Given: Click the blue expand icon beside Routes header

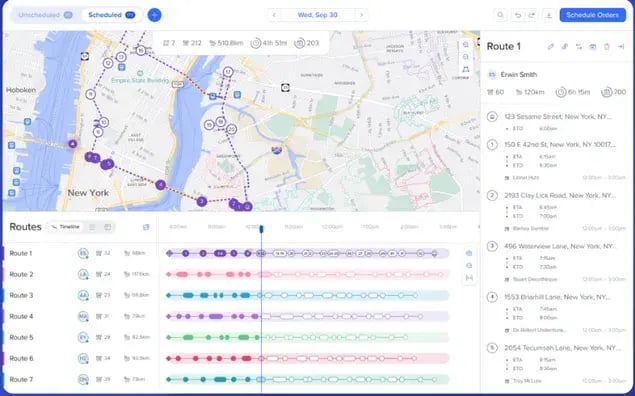Looking at the screenshot, I should 146,227.
